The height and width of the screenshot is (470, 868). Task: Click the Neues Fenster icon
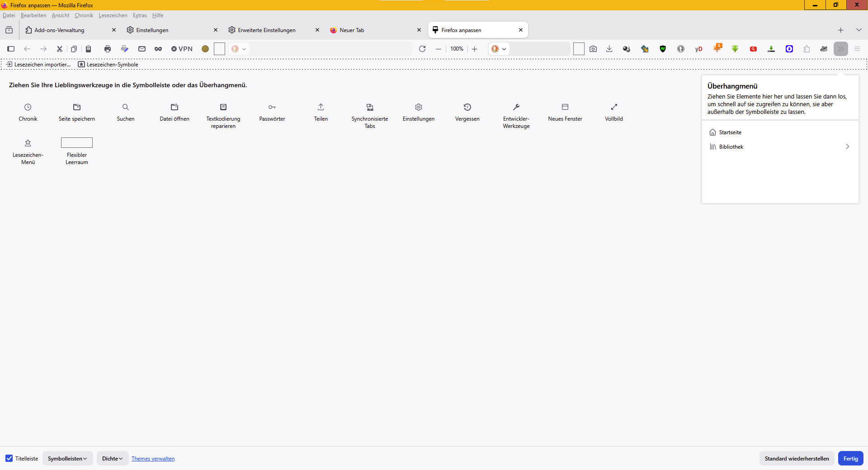[x=565, y=107]
